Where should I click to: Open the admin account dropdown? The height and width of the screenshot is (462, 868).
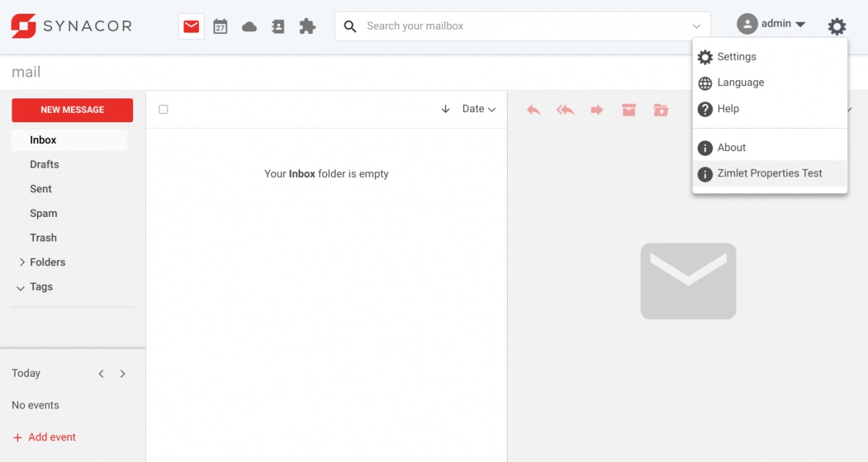pyautogui.click(x=772, y=24)
